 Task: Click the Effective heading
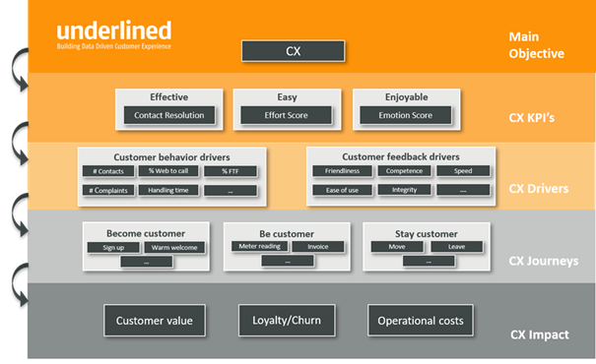(168, 97)
